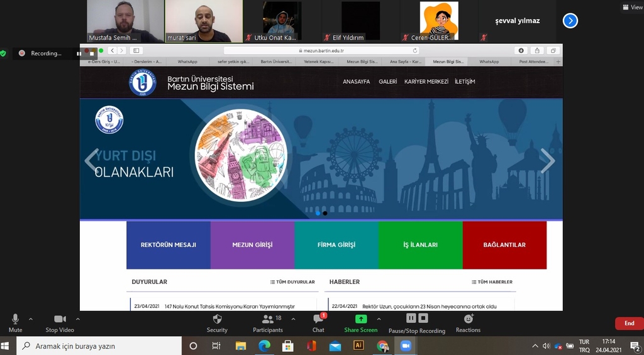Stop Video camera in Zoom toolbar
The width and height of the screenshot is (644, 355).
pyautogui.click(x=60, y=320)
